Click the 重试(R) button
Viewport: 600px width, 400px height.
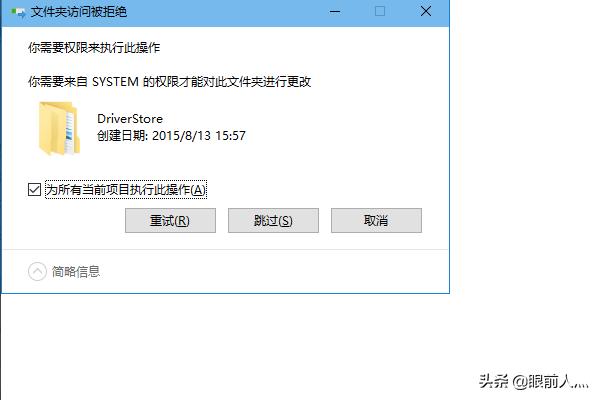click(170, 220)
